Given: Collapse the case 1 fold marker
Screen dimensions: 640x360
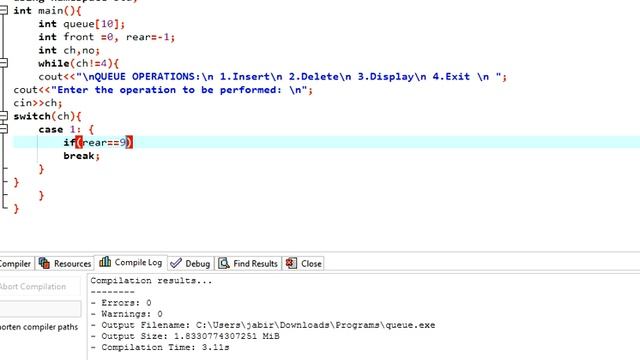Looking at the screenshot, I should pos(3,129).
